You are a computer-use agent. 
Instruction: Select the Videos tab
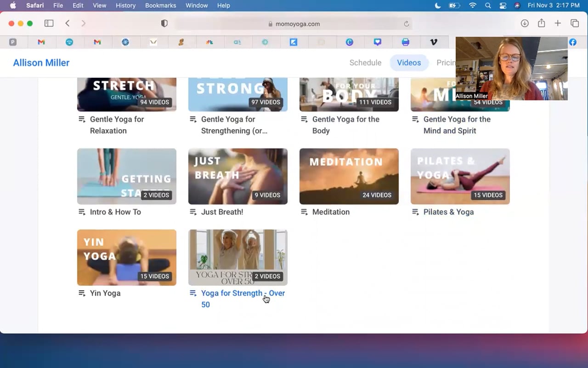[x=409, y=63]
